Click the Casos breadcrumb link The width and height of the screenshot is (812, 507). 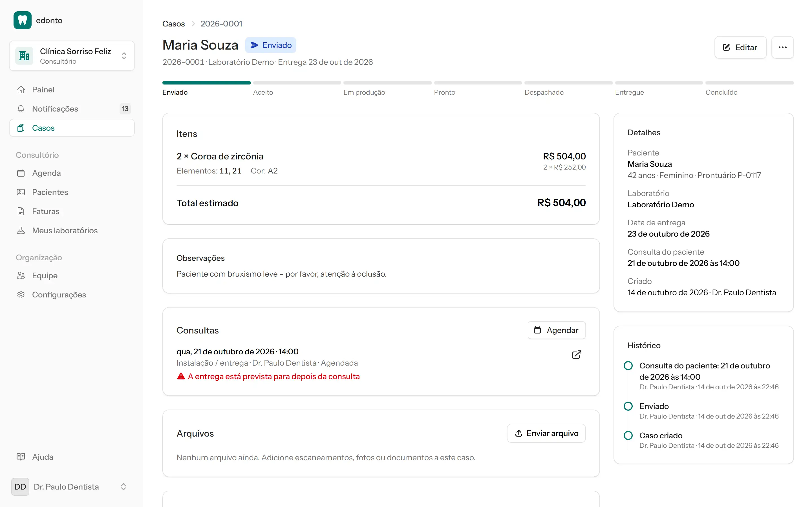pyautogui.click(x=173, y=24)
